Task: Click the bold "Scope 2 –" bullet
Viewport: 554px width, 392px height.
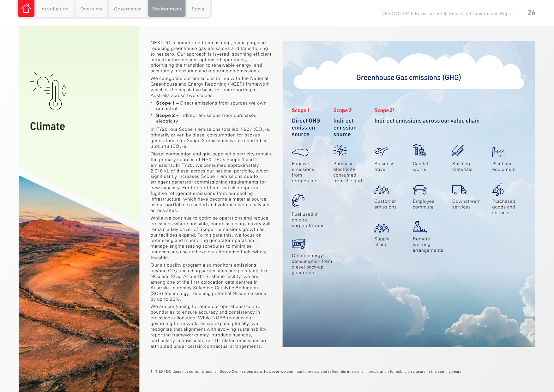Action: point(167,115)
